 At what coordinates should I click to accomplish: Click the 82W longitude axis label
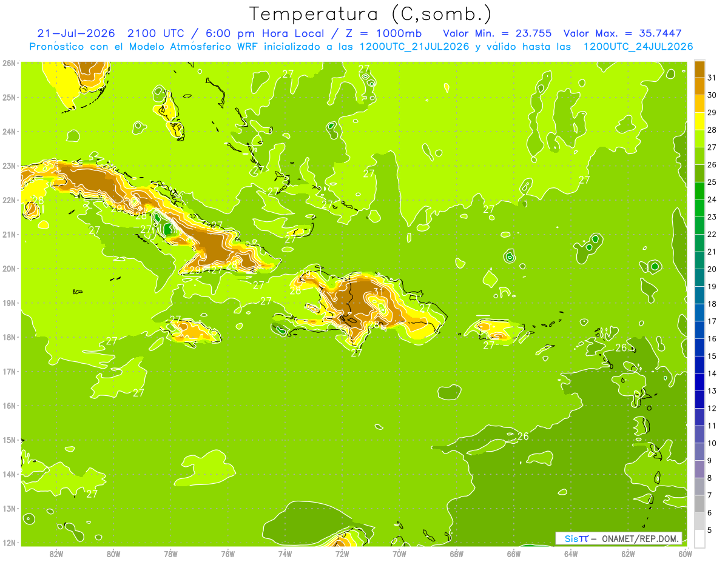(56, 554)
